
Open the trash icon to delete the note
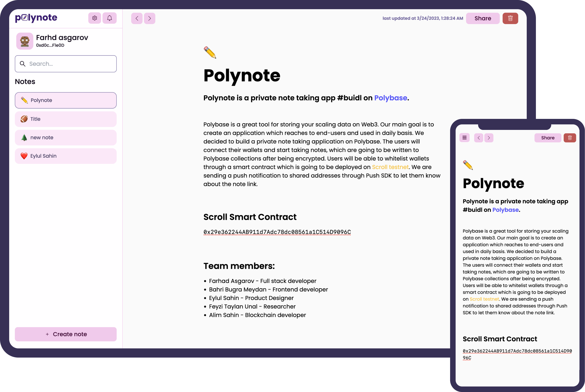(x=510, y=18)
